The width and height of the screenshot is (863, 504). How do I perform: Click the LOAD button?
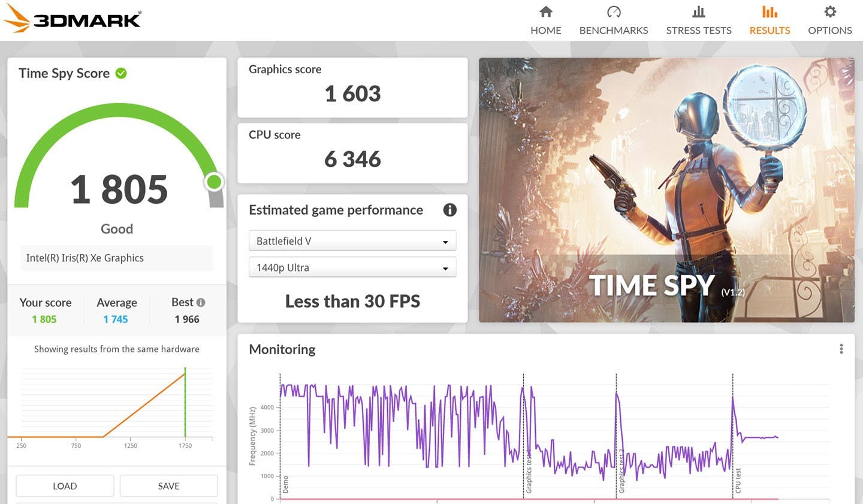tap(65, 486)
